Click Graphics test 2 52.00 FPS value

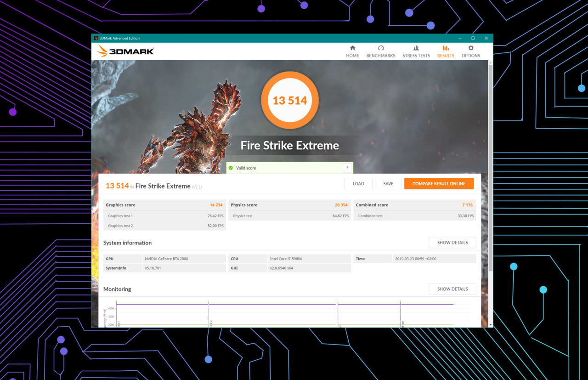[x=215, y=226]
